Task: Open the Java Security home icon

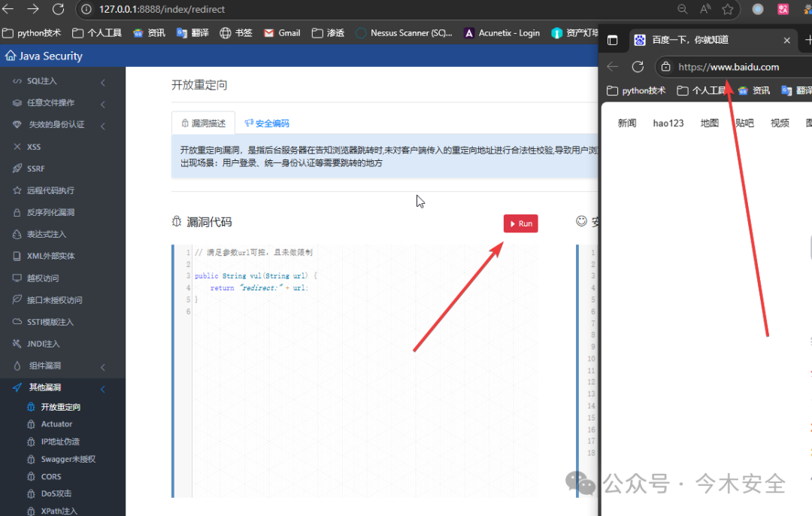Action: [x=11, y=56]
